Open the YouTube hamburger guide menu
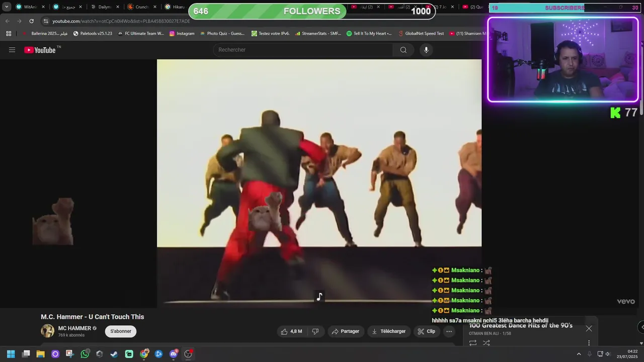Screen dimensions: 644x362 [12, 50]
